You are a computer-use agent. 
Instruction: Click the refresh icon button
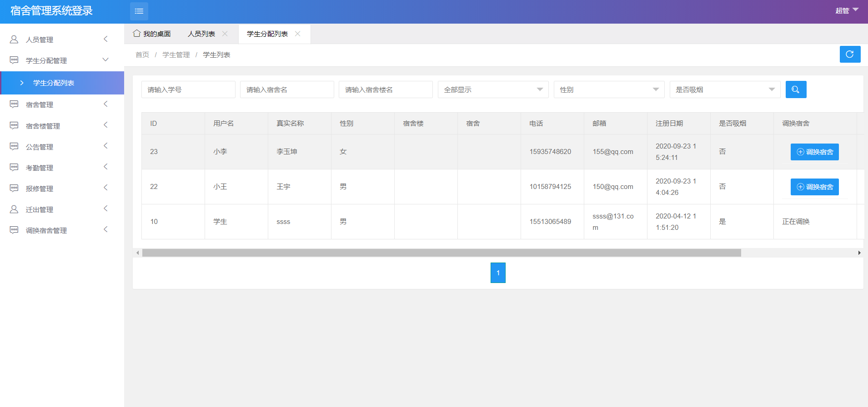pos(850,55)
